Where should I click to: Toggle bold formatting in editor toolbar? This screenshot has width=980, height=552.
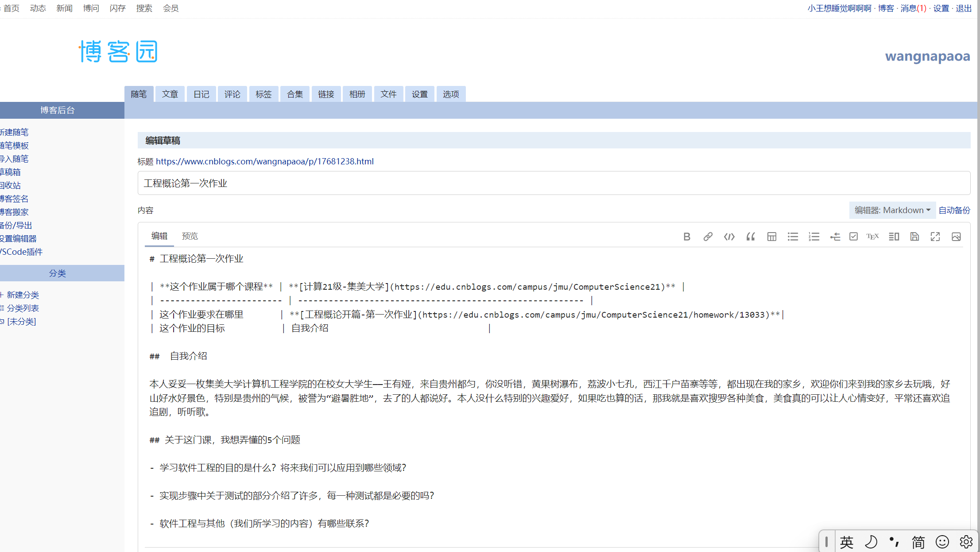[687, 237]
